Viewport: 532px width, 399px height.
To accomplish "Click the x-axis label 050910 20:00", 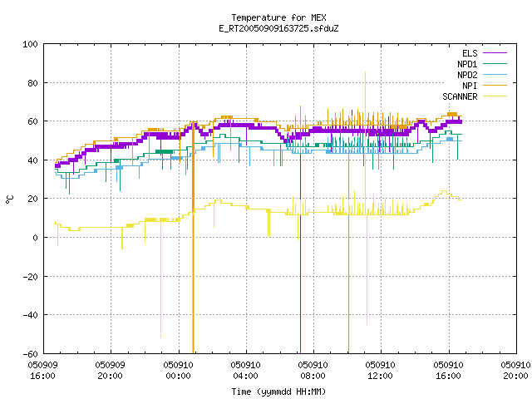I will (x=515, y=371).
